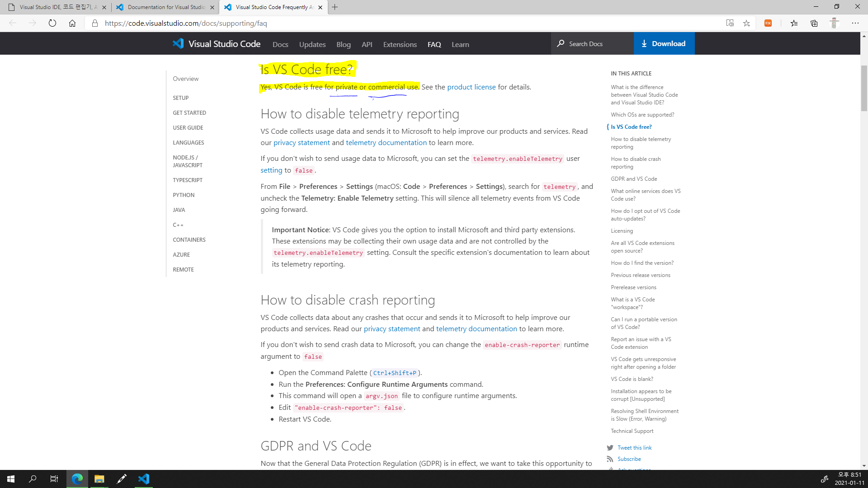
Task: Open the product license link
Action: [471, 87]
